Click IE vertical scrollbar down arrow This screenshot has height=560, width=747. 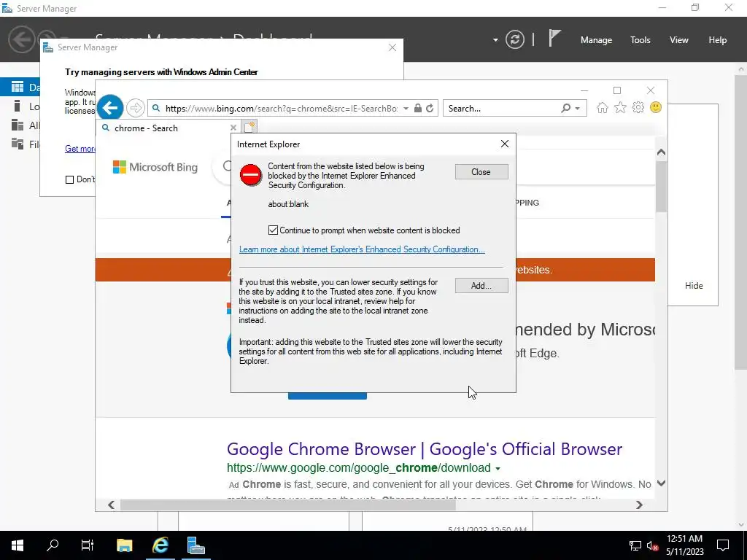point(661,483)
